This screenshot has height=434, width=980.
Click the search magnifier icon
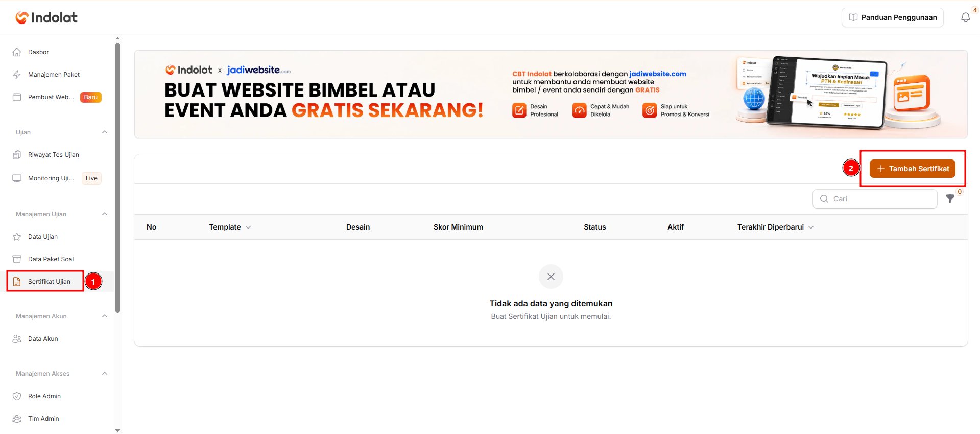(824, 199)
